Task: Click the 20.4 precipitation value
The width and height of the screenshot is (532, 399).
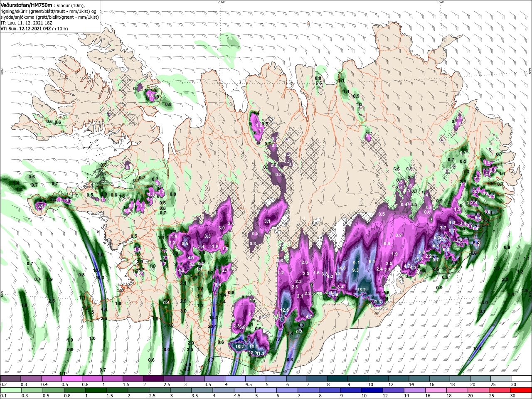Action: 212,327
